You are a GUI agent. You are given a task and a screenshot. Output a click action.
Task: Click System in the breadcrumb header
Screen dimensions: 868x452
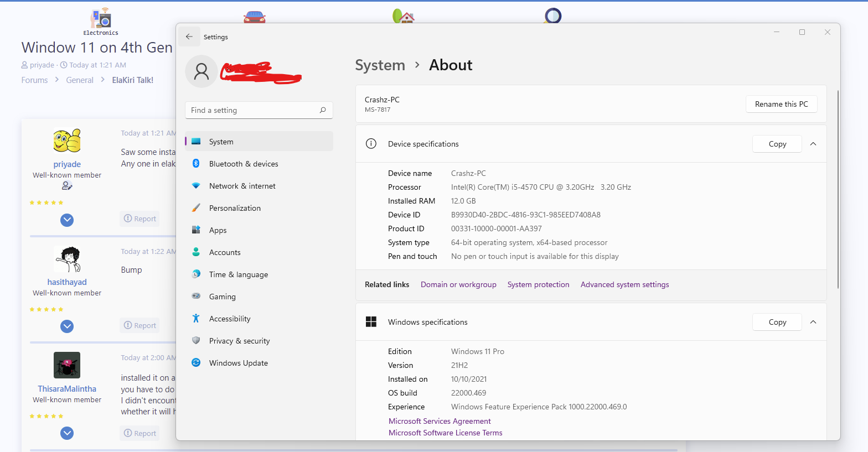click(380, 65)
